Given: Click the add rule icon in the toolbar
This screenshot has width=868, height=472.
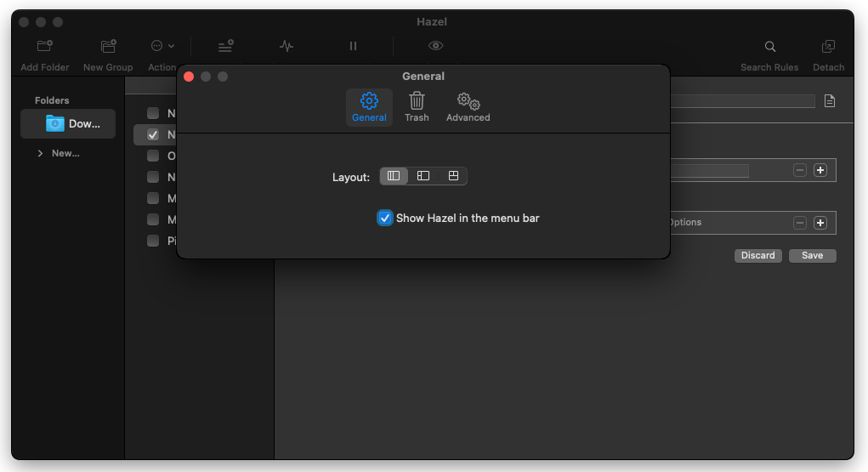Looking at the screenshot, I should coord(225,47).
